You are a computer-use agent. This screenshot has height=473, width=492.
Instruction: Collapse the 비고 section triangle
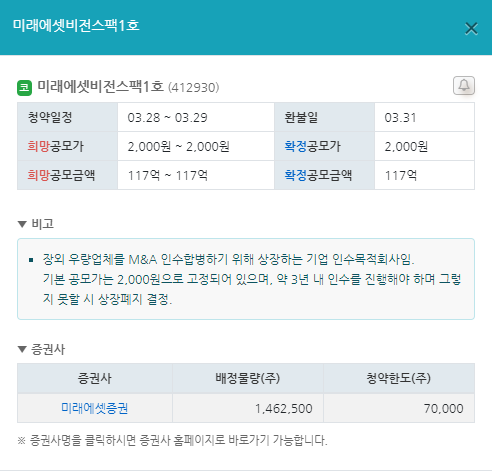click(22, 224)
